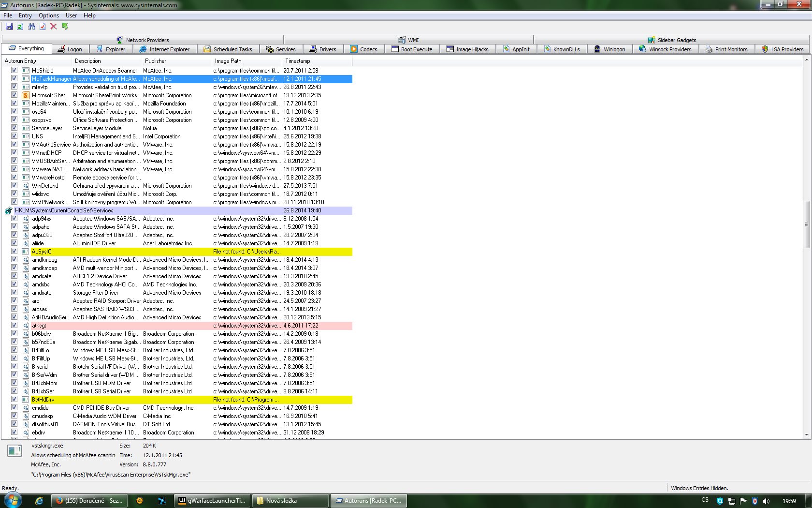Screen dimensions: 812x508
Task: Uncheck the atksgt entry checkbox
Action: (14, 325)
